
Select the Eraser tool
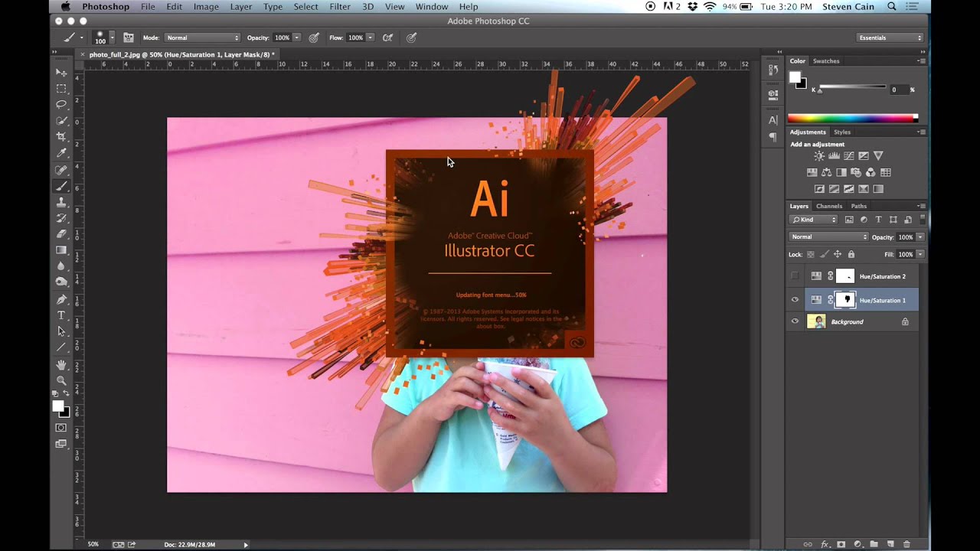[x=61, y=233]
